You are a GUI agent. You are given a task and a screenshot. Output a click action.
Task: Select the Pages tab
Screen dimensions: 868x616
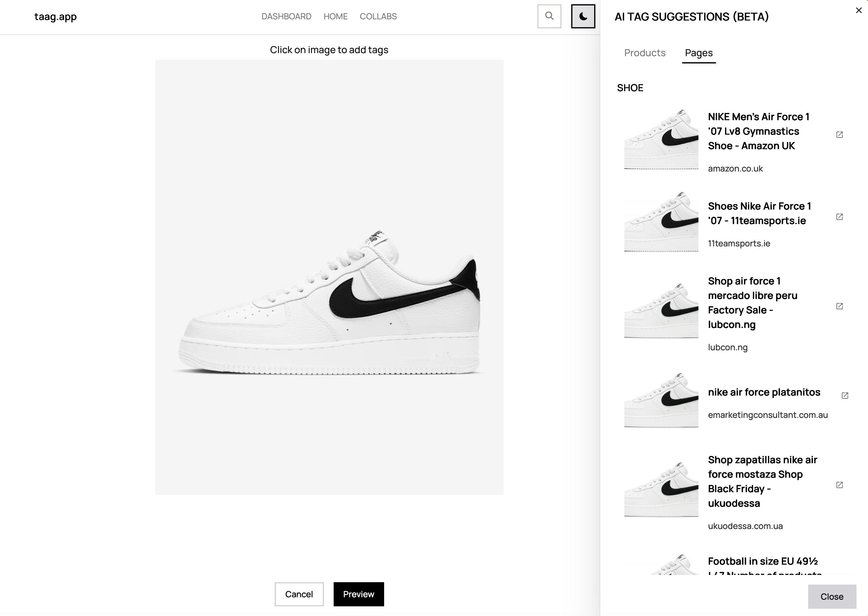pos(698,53)
